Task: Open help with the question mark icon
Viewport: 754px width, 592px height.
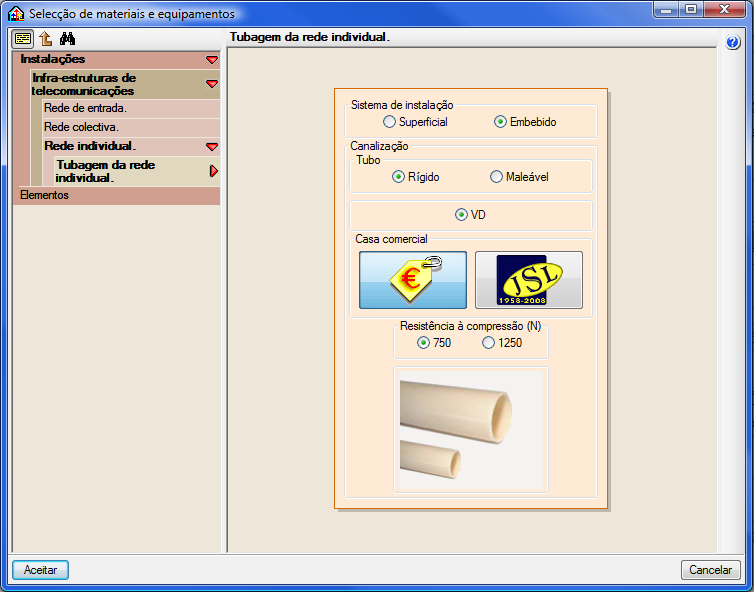Action: click(x=733, y=42)
